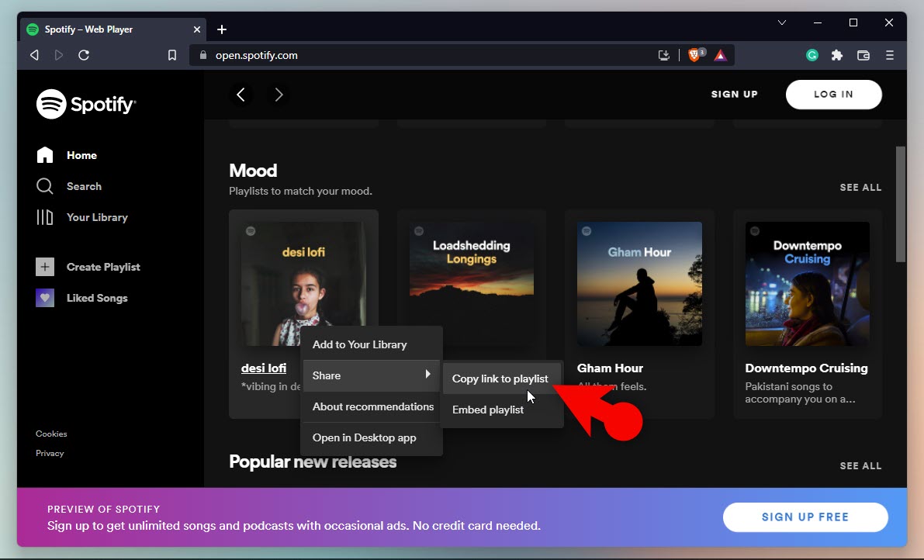Viewport: 924px width, 560px height.
Task: Open the desi lofi playlist title
Action: tap(264, 368)
